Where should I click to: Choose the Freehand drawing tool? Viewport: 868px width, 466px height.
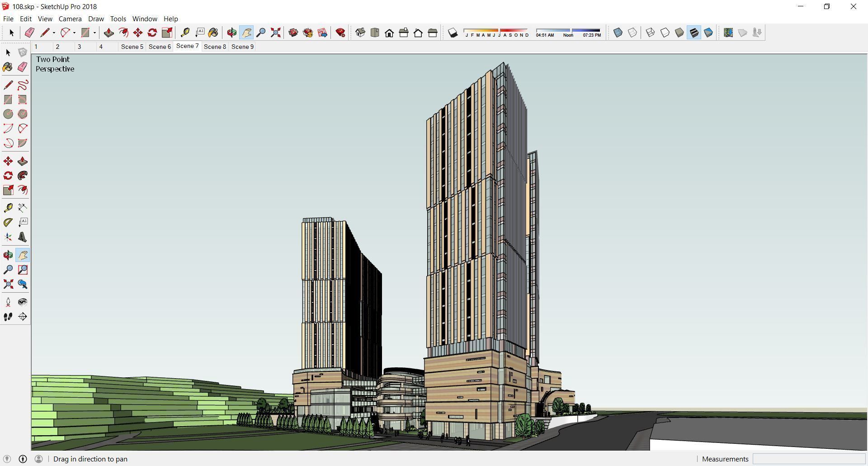coord(23,85)
